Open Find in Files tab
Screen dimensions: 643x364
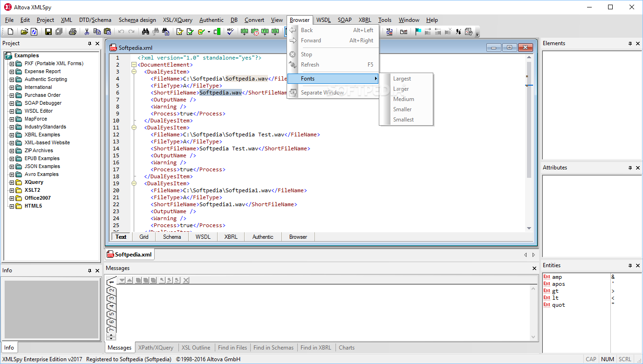[x=233, y=348]
